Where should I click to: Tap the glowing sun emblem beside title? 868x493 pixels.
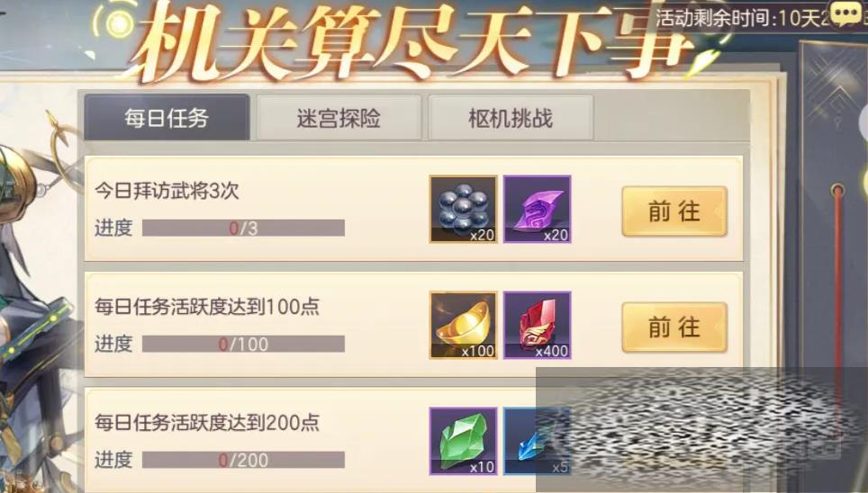[117, 23]
